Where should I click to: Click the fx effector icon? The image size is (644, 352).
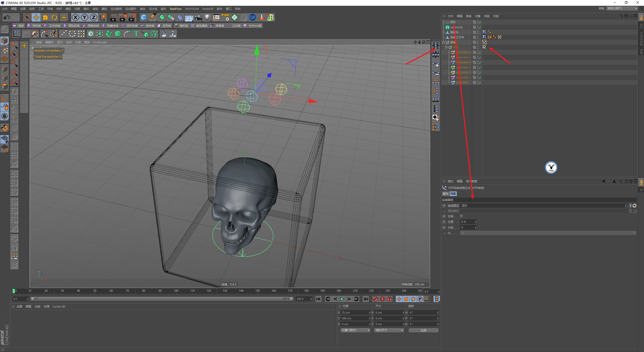coord(173,34)
